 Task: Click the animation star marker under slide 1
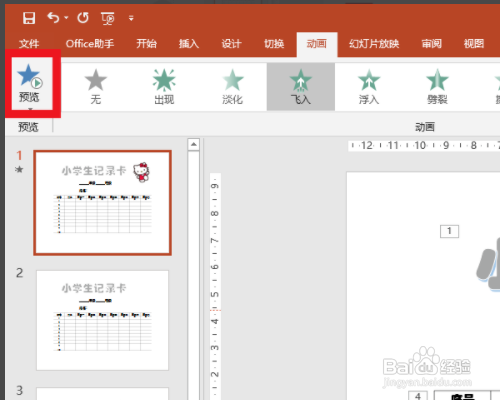[19, 169]
